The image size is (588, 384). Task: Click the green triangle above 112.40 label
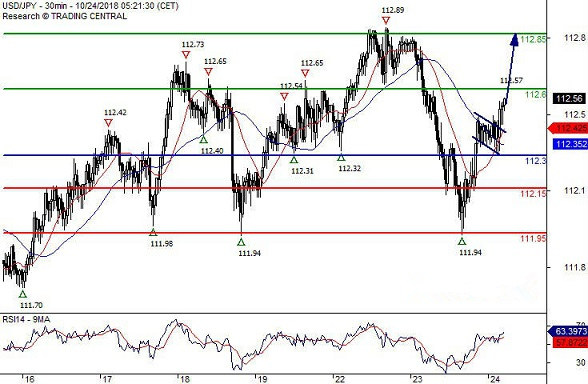coord(203,140)
